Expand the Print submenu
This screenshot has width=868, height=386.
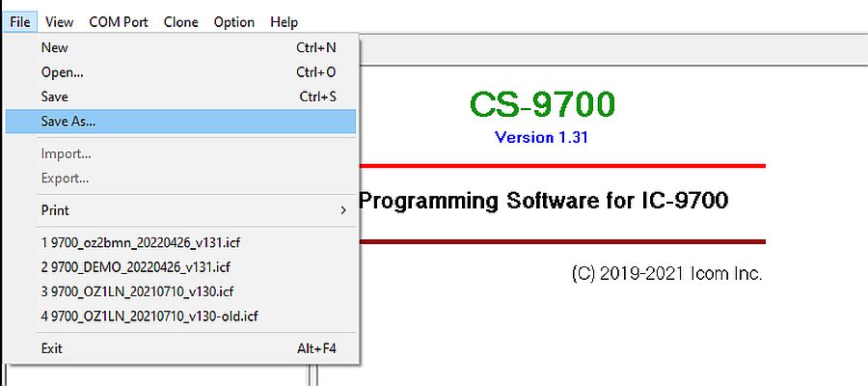click(180, 210)
